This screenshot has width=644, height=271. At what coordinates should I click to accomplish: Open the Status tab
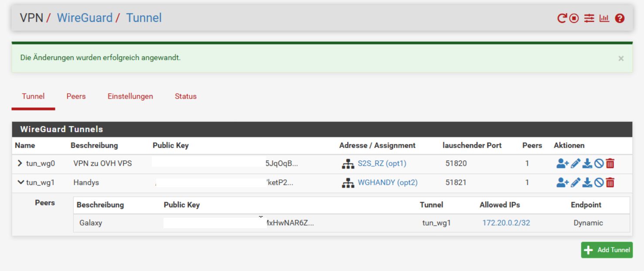(x=186, y=96)
